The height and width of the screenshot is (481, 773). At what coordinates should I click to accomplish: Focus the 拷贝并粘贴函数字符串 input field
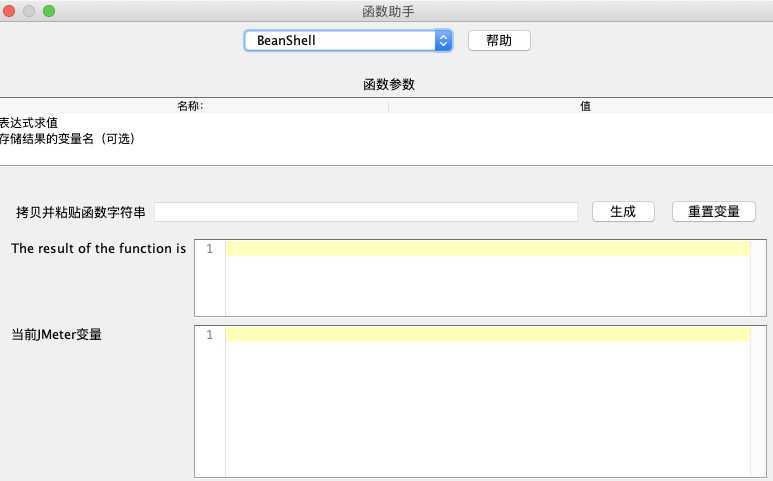[366, 212]
